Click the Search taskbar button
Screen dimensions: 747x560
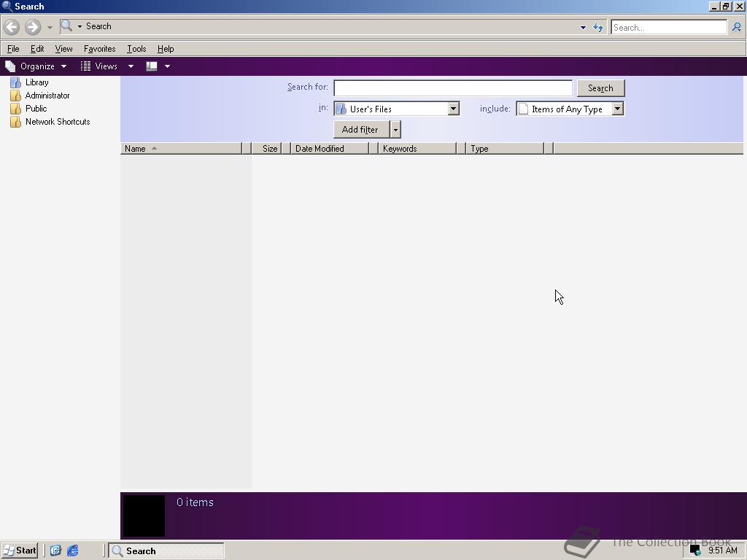click(166, 551)
